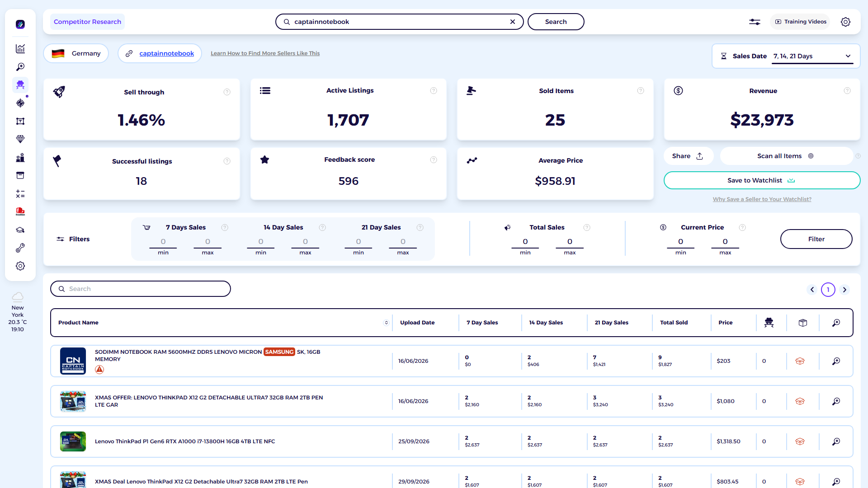Click the XMAS OFFER ThinkPad X12 thumbnail
Screen dimensions: 868x488
click(73, 401)
